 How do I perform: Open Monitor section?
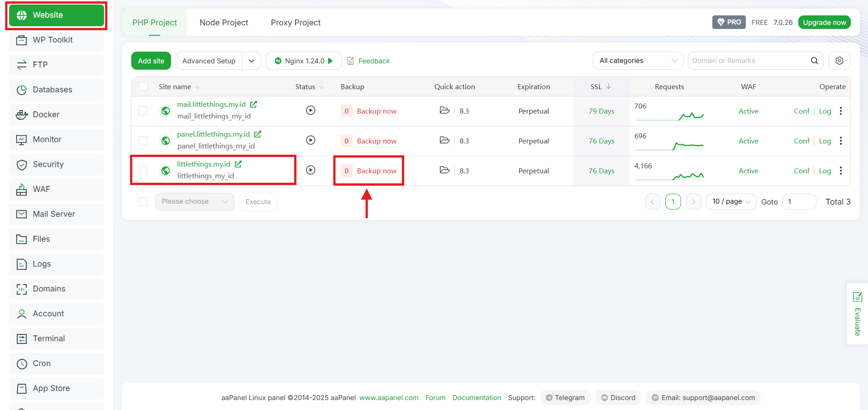(x=57, y=139)
